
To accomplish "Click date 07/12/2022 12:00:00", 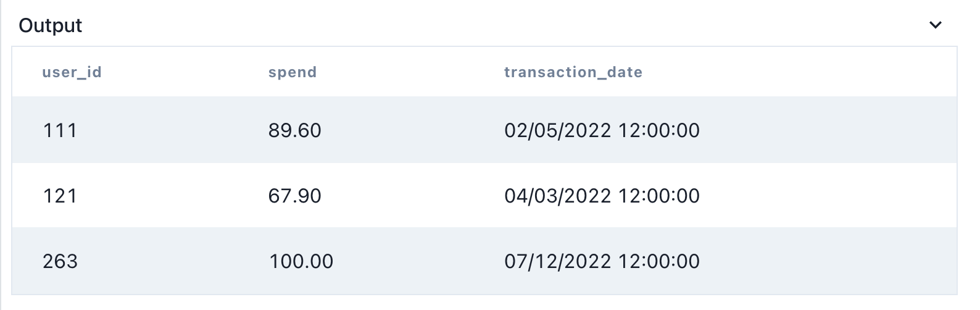I will [602, 261].
